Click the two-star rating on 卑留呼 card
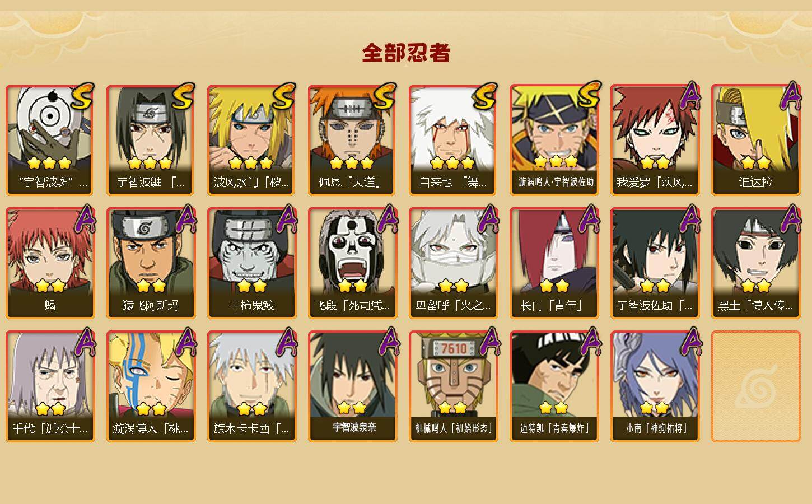 click(454, 286)
